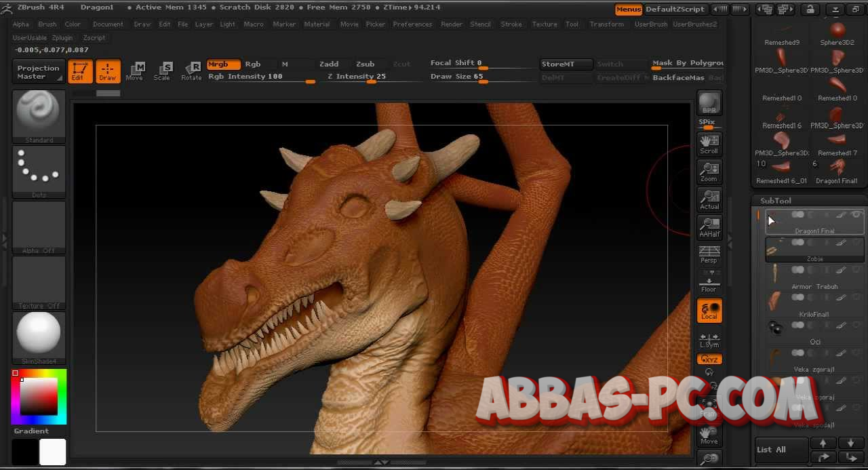Image resolution: width=868 pixels, height=470 pixels.
Task: Toggle Zadd sculpting mode
Action: [328, 63]
